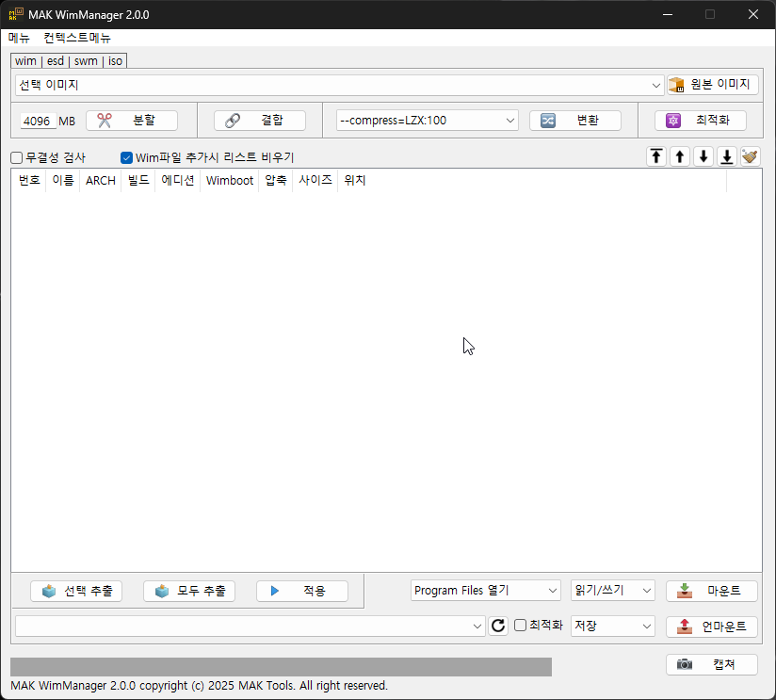The width and height of the screenshot is (776, 700).
Task: Click the MAK WimManager title bar app icon
Action: [x=16, y=14]
